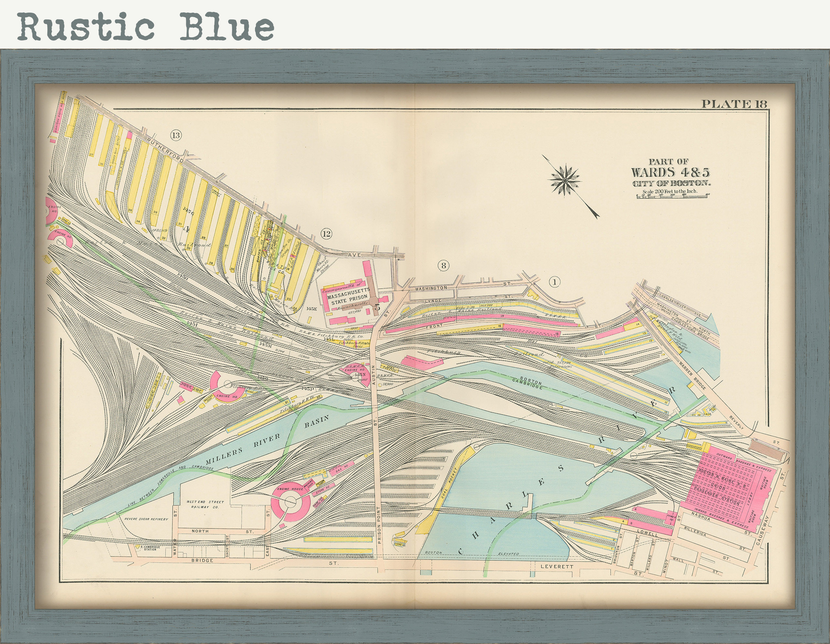Select the circled number 8

(x=443, y=266)
